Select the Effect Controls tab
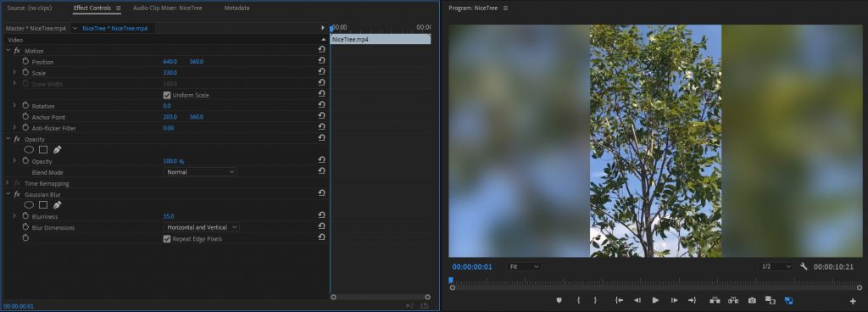The width and height of the screenshot is (868, 312). (92, 8)
